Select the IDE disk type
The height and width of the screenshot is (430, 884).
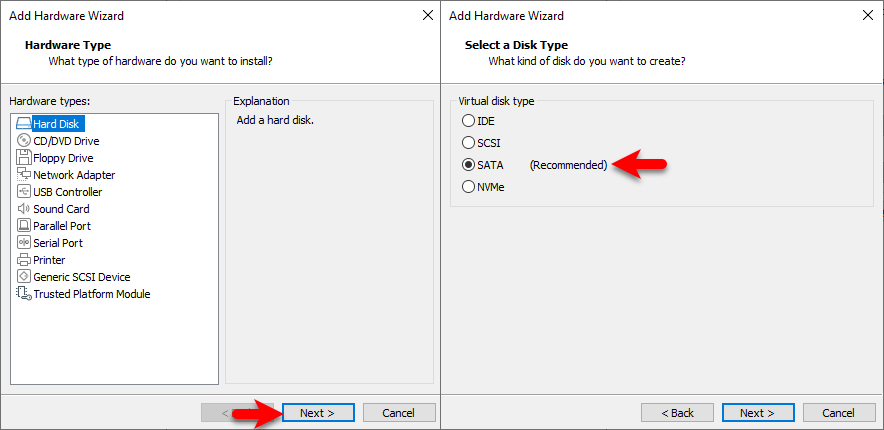tap(468, 120)
